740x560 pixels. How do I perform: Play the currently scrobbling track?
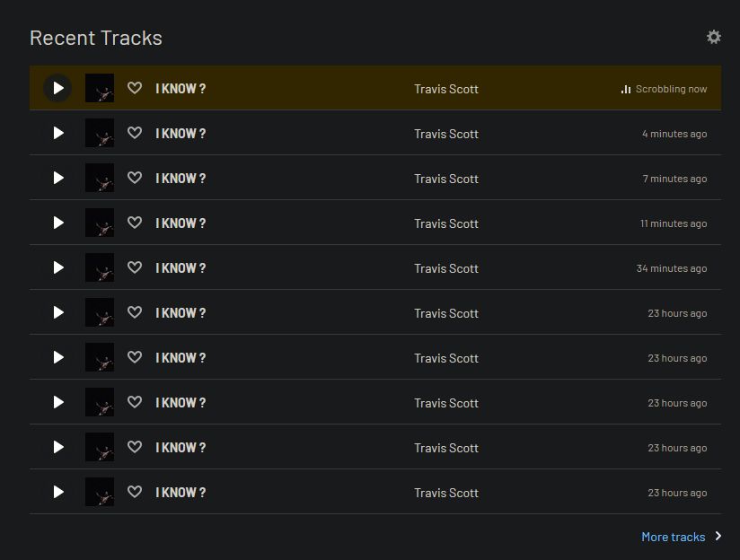tap(57, 88)
